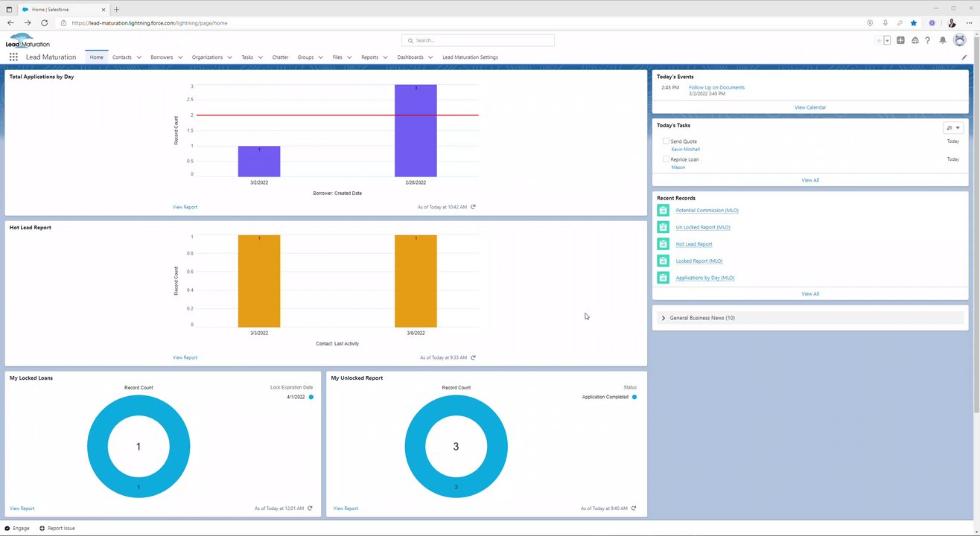The image size is (980, 536).
Task: Open the Lead Maturation Settings tab
Action: pyautogui.click(x=470, y=57)
